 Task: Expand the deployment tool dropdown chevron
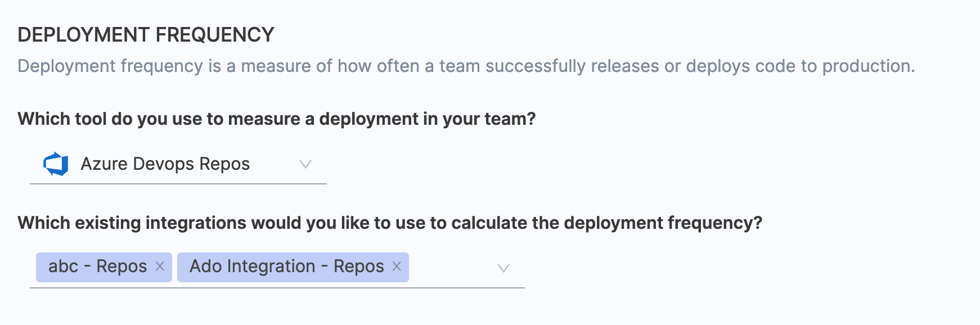(305, 164)
